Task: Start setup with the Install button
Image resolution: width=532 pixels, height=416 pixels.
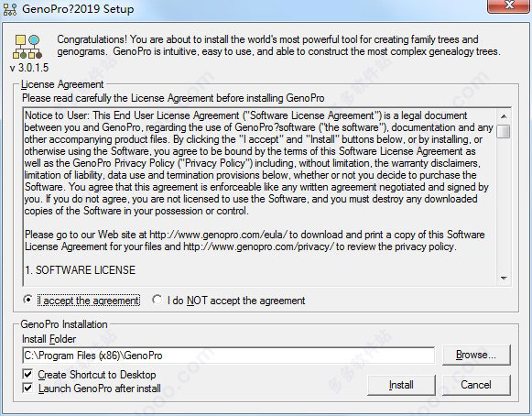Action: tap(401, 385)
